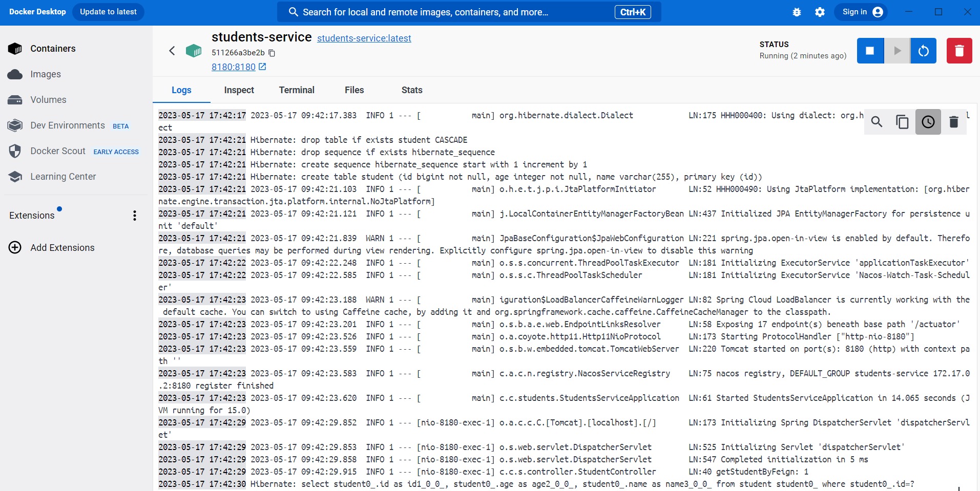The height and width of the screenshot is (491, 980).
Task: Switch to the Terminal tab
Action: [297, 90]
